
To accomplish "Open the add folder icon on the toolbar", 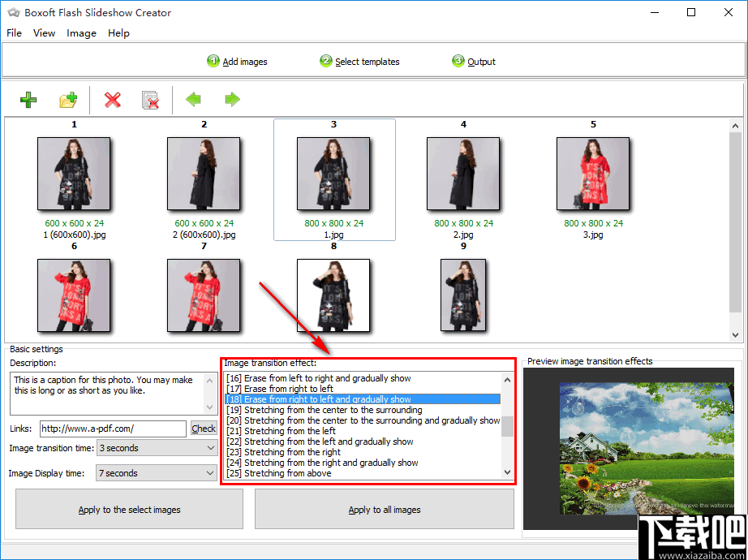I will point(68,100).
